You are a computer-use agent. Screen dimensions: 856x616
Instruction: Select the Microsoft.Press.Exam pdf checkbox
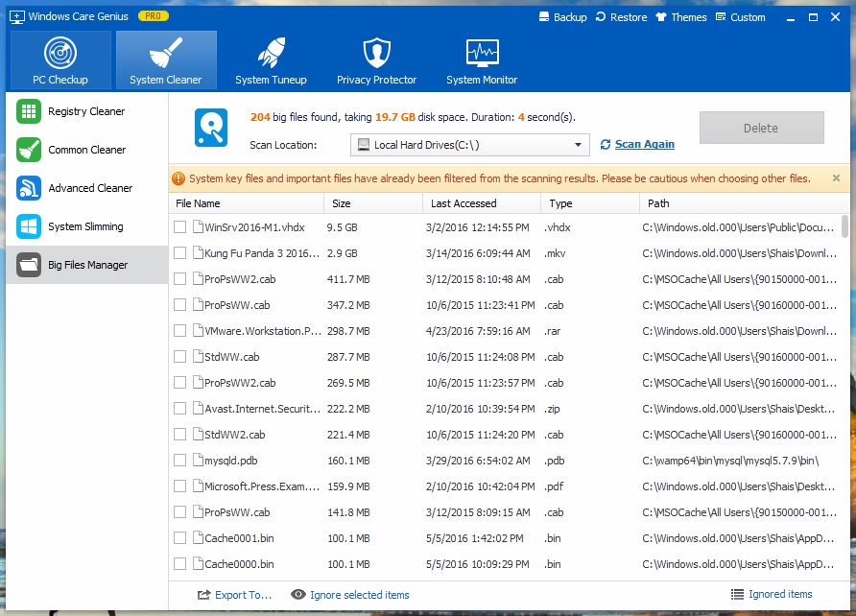[x=179, y=486]
